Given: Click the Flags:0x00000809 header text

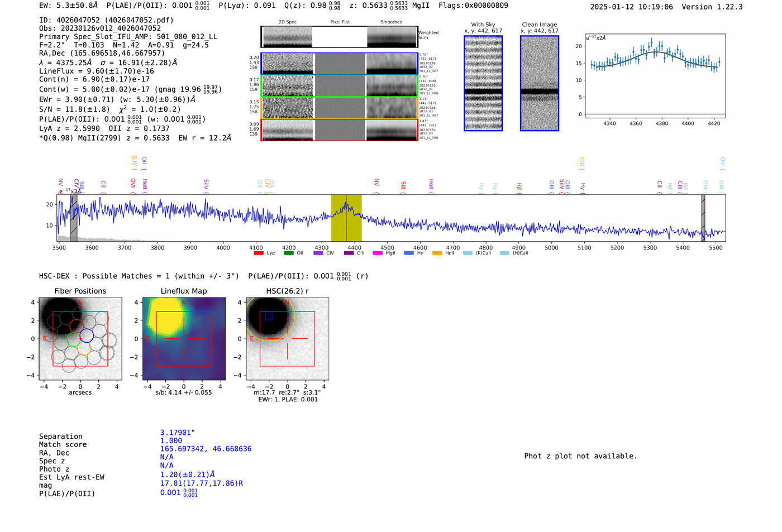Looking at the screenshot, I should click(x=473, y=6).
